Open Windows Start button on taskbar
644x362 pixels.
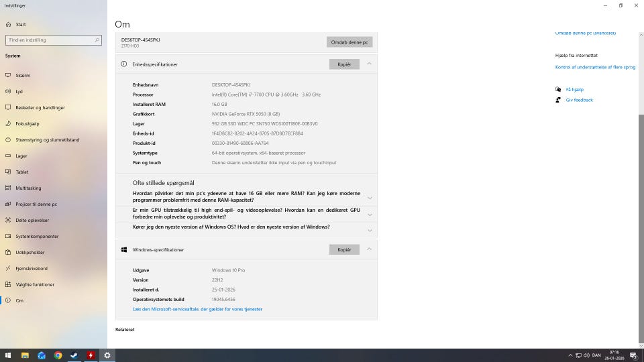point(8,355)
